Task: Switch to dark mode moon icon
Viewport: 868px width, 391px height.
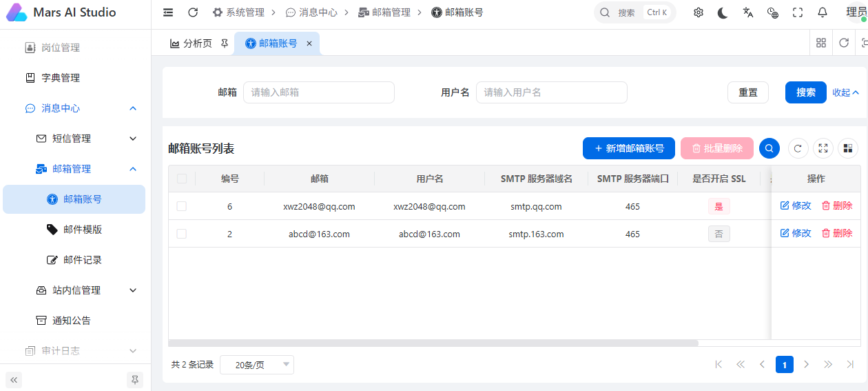Action: click(x=723, y=12)
